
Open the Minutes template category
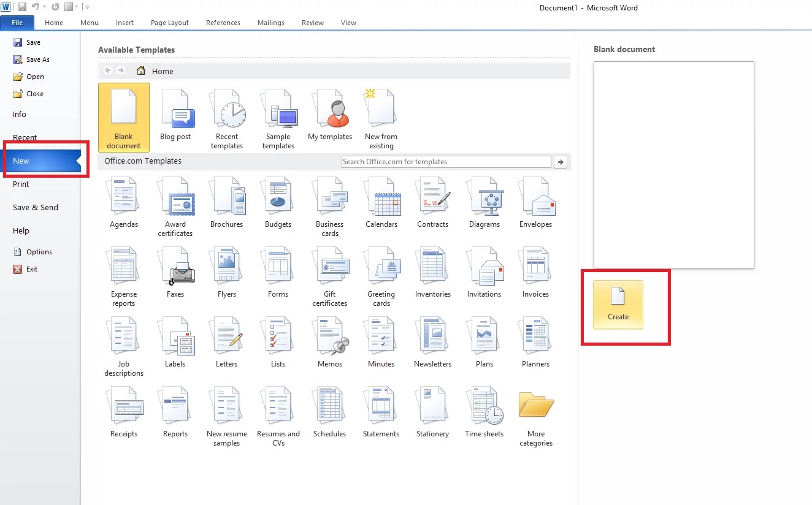coord(381,343)
